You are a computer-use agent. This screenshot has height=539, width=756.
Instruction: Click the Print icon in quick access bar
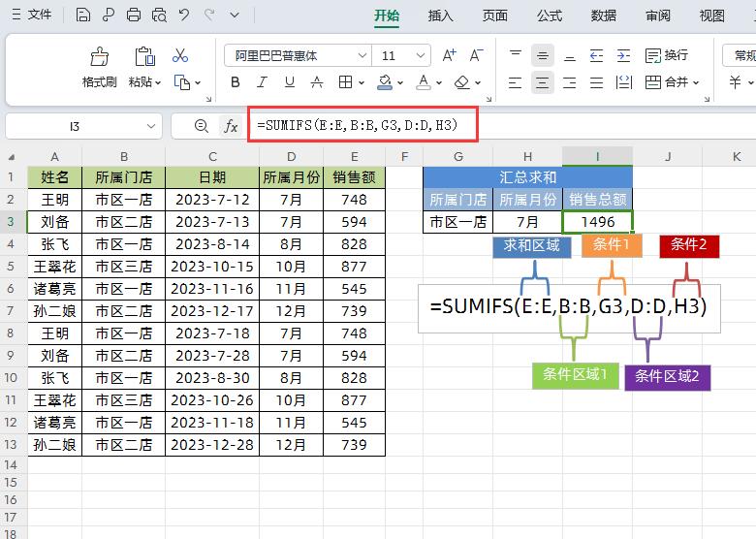pos(134,15)
